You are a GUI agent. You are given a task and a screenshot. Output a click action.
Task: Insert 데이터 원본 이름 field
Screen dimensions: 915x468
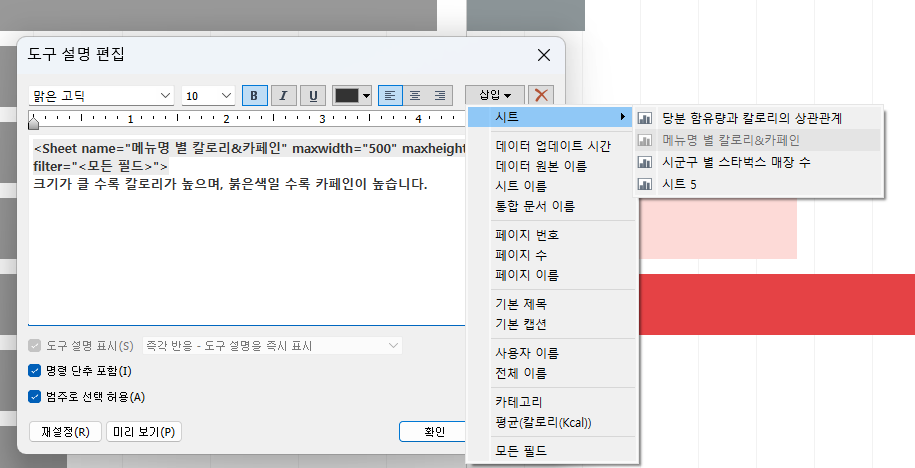(541, 166)
